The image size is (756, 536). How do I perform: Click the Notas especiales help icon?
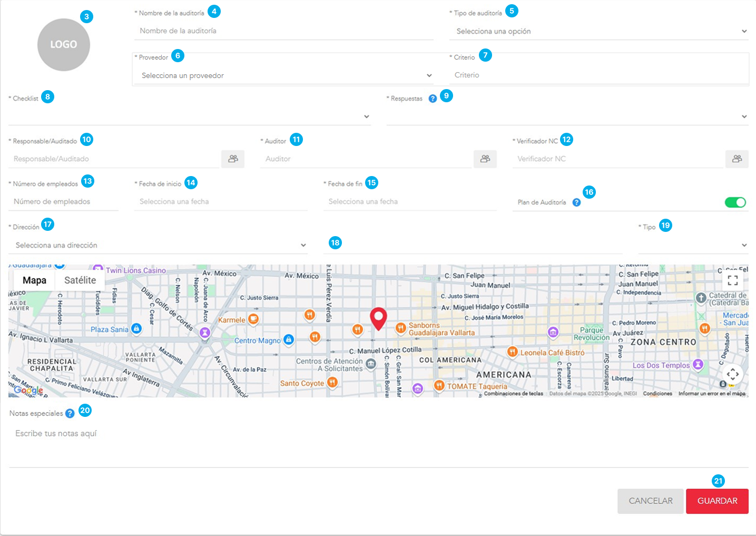[x=70, y=414]
